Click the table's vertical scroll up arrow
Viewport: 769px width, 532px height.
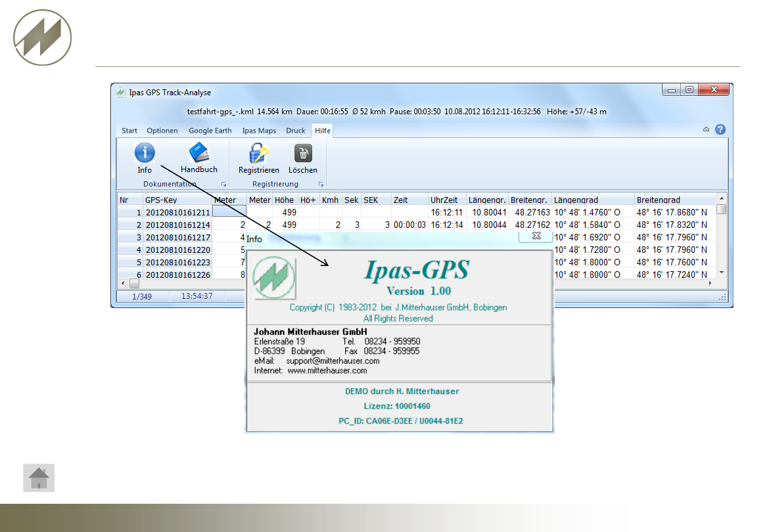(722, 198)
